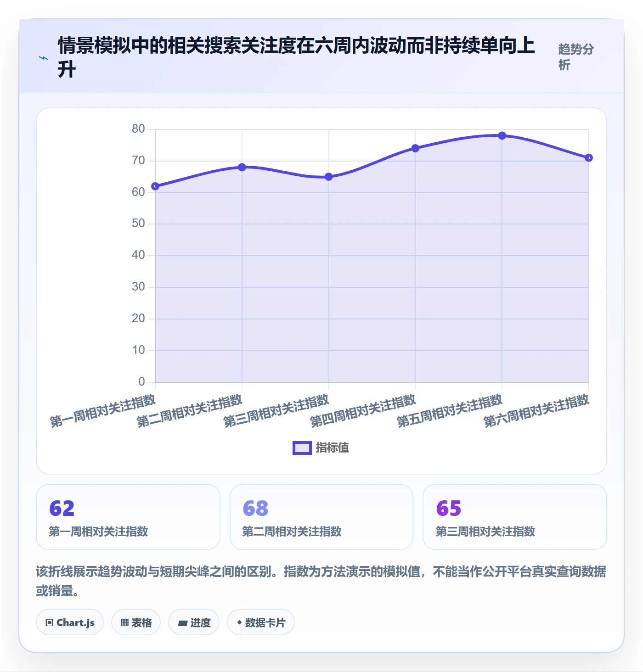Click the 第四周相对关注指数 axis label

363,411
